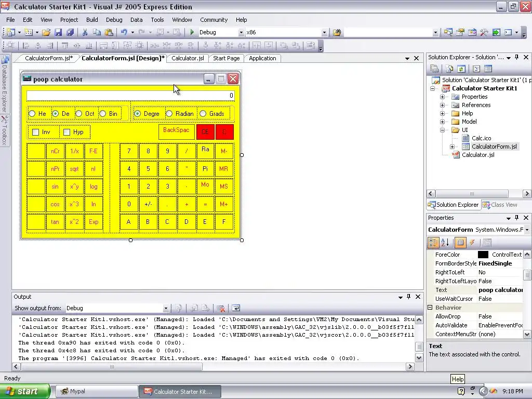This screenshot has width=532, height=399.
Task: Select the Oct radio button
Action: (x=79, y=114)
